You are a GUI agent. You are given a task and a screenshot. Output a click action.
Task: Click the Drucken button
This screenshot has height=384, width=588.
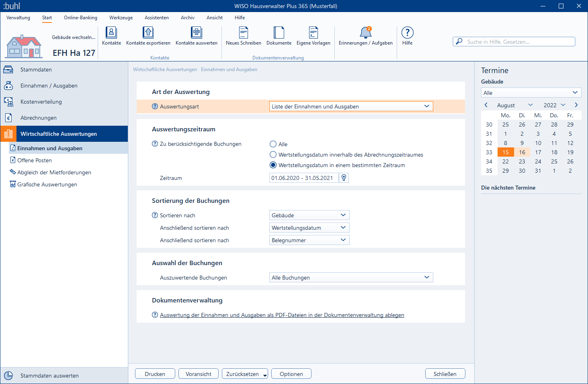coord(155,374)
